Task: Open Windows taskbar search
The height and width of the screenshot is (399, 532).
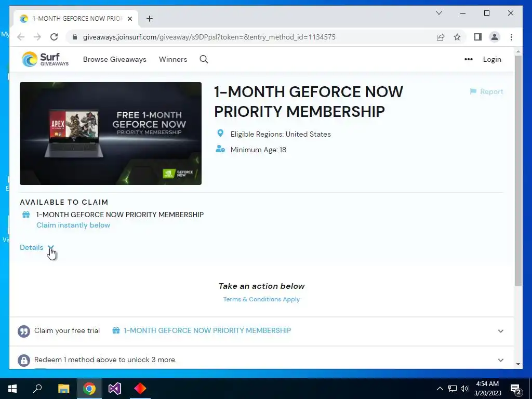Action: [37, 389]
